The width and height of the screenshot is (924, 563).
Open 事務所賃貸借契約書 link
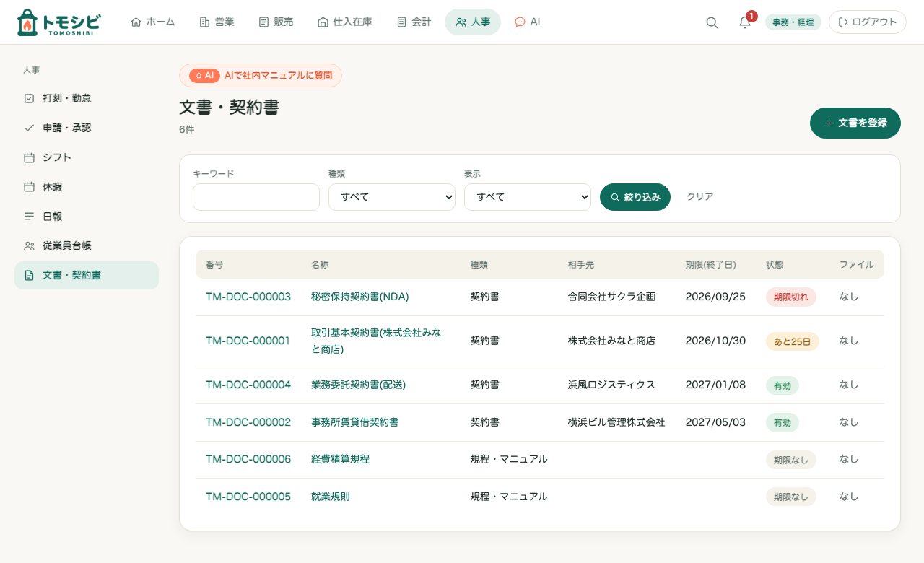[x=354, y=422]
